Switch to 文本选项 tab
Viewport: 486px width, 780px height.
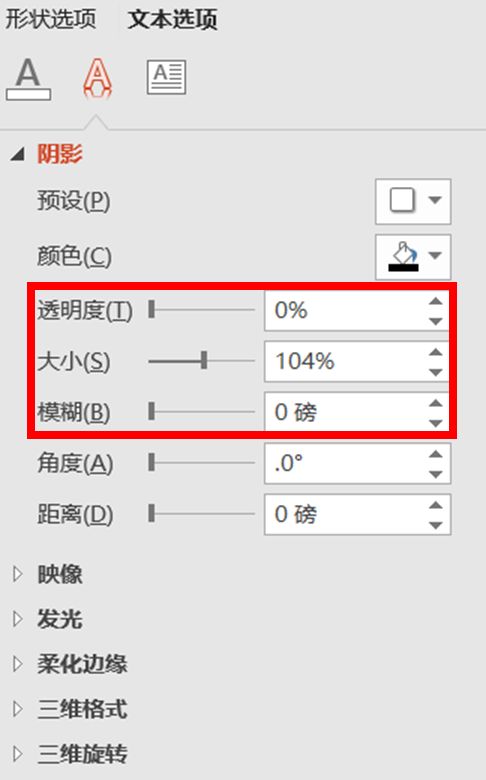tap(173, 20)
